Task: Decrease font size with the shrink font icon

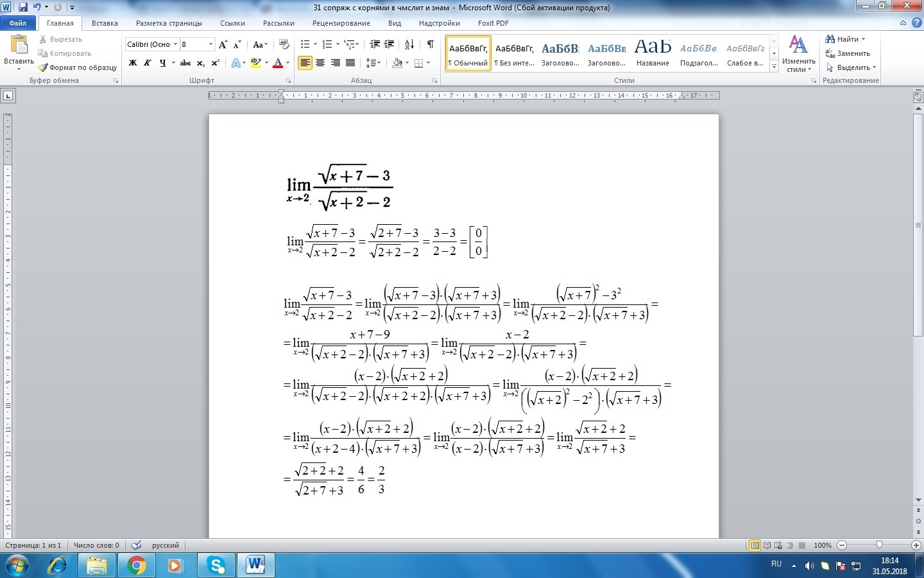Action: tap(237, 44)
